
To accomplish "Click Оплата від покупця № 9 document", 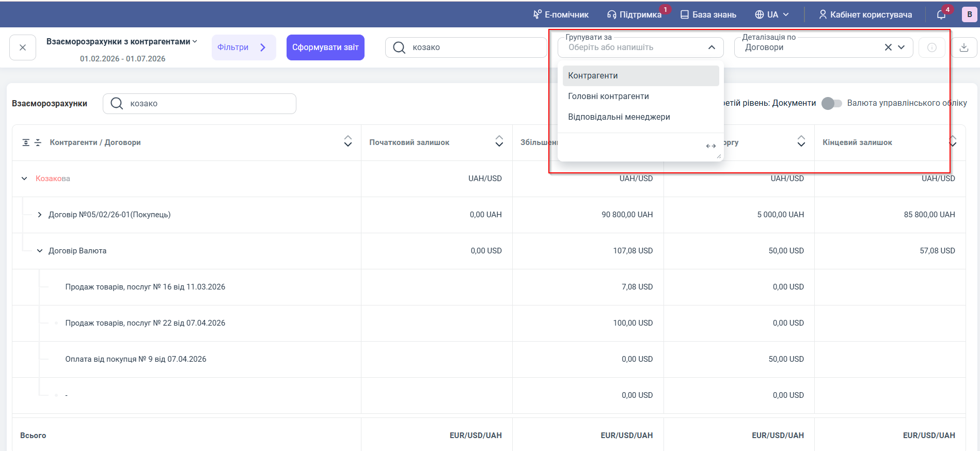I will (136, 359).
